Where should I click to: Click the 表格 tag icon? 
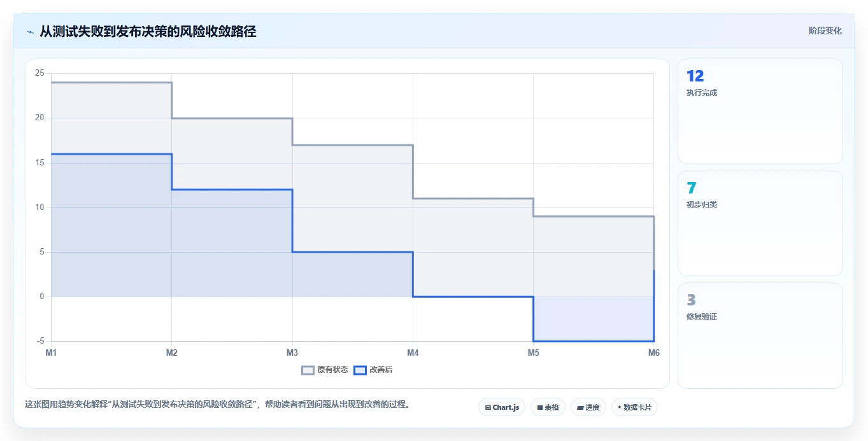pos(540,407)
